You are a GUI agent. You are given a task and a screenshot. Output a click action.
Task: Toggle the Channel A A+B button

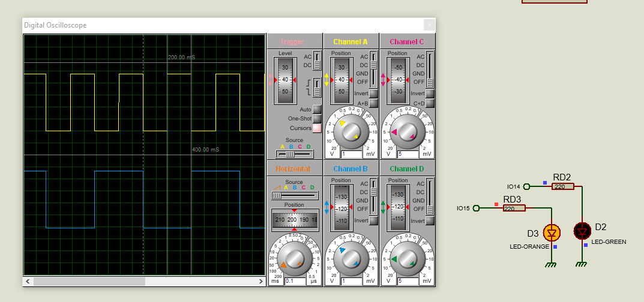tap(373, 103)
